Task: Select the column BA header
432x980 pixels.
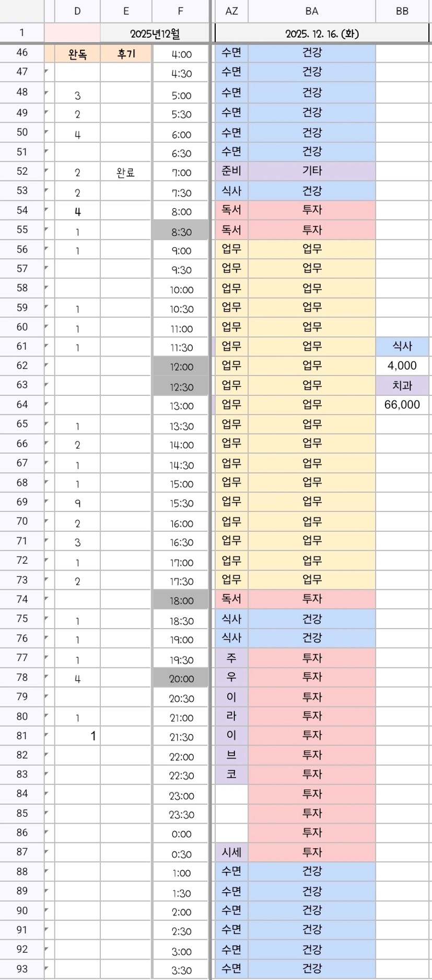Action: pos(311,11)
